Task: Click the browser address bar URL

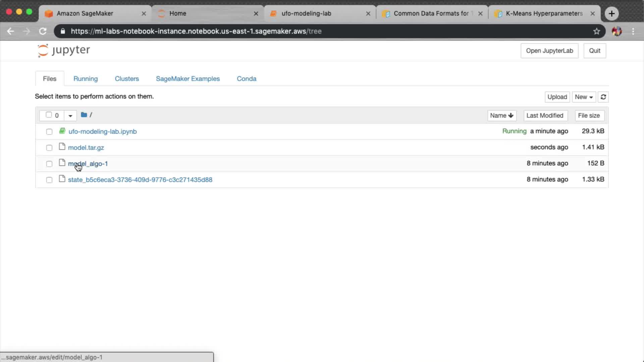Action: pyautogui.click(x=196, y=31)
